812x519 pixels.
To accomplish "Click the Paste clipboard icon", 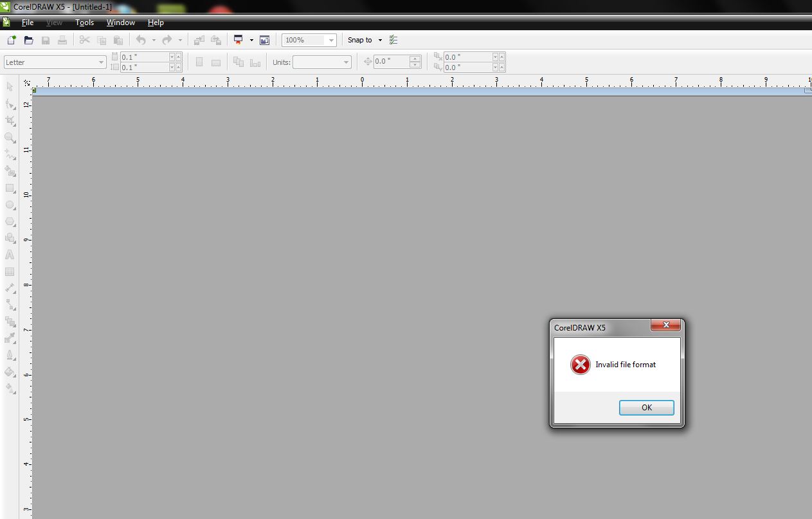I will tap(118, 40).
